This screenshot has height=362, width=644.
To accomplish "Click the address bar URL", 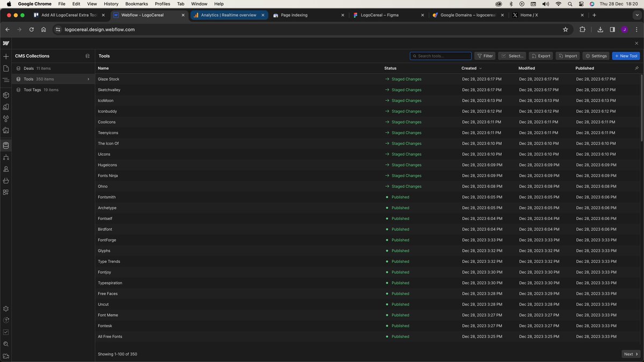I will 99,29.
